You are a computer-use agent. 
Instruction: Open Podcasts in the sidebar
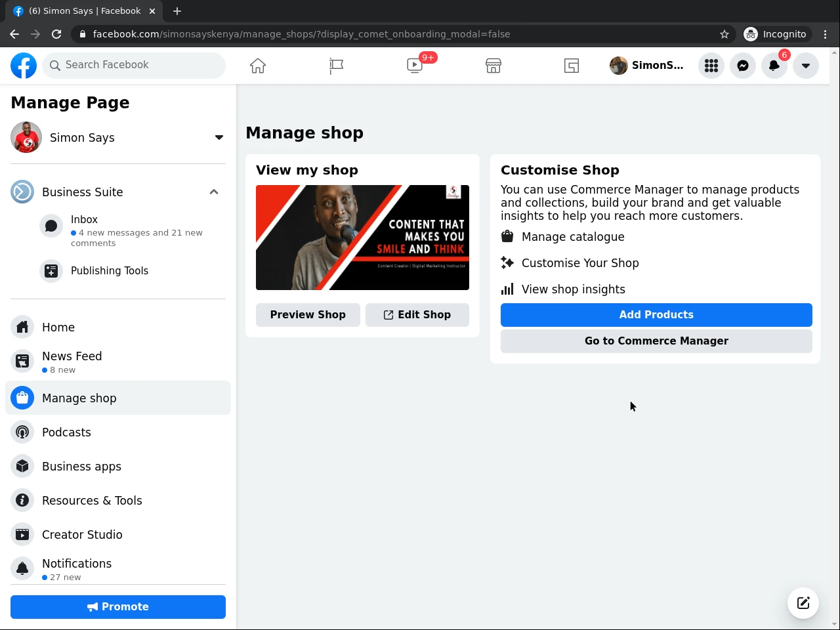pos(118,432)
